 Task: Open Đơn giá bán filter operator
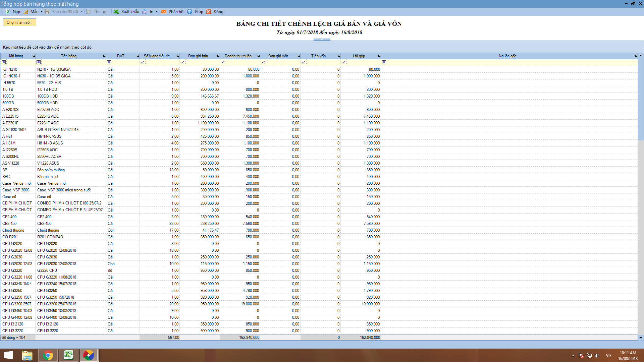183,63
